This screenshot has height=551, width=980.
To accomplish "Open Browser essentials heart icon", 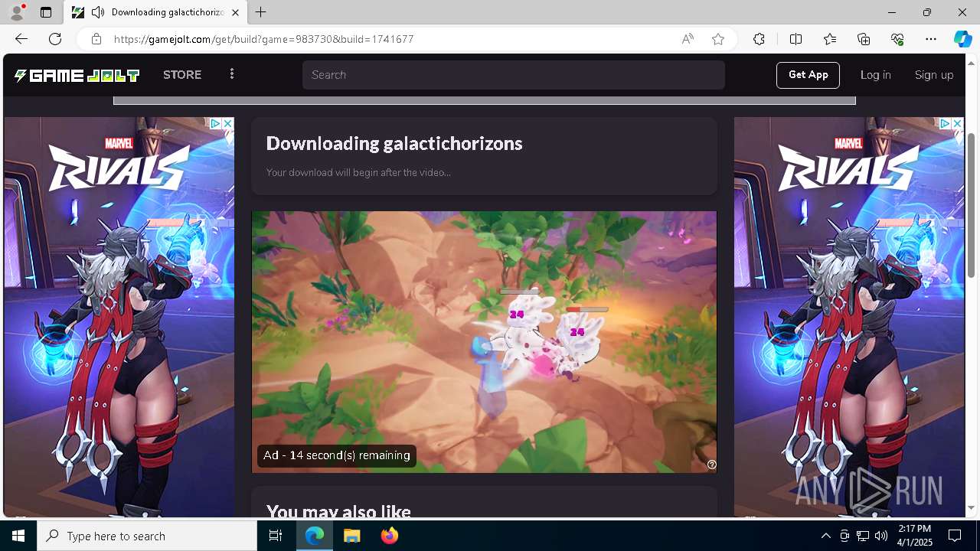I will (897, 39).
